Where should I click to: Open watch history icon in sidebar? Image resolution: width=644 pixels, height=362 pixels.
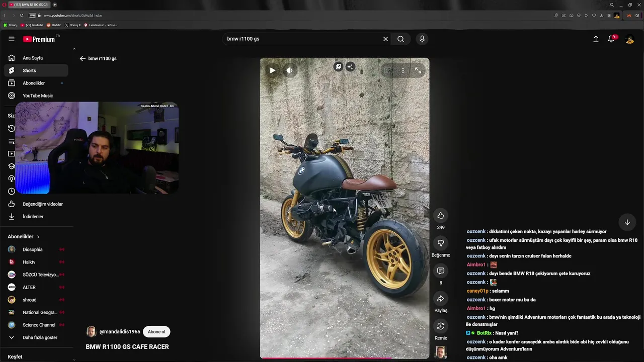tap(12, 128)
